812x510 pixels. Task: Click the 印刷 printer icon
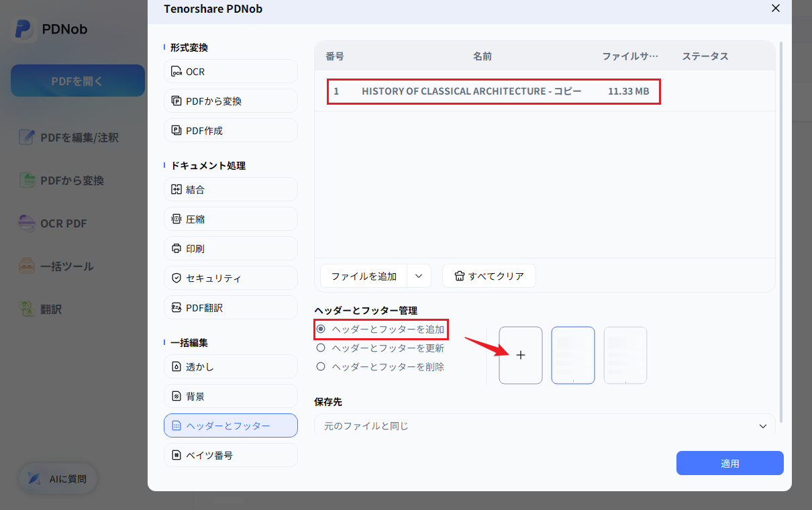[176, 248]
